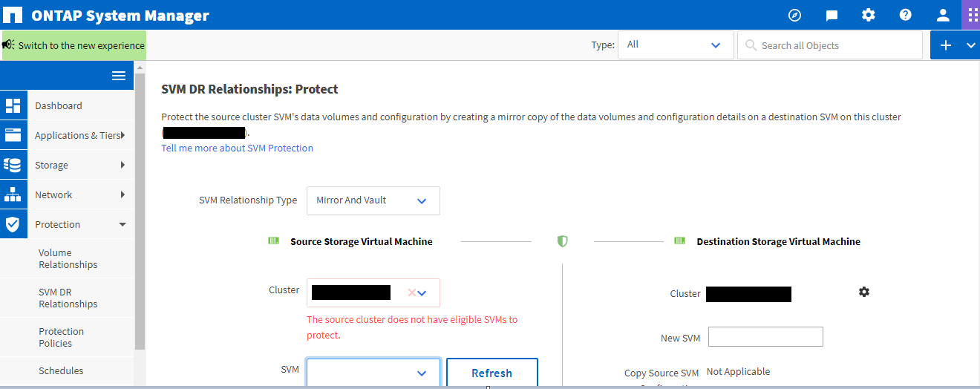This screenshot has height=389, width=980.
Task: Open Tell me more about SVM Protection link
Action: click(237, 148)
